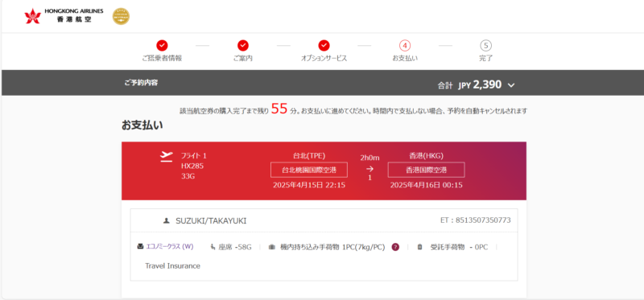Click the completed ご案内 step checkmark
644x300 pixels.
tap(243, 45)
